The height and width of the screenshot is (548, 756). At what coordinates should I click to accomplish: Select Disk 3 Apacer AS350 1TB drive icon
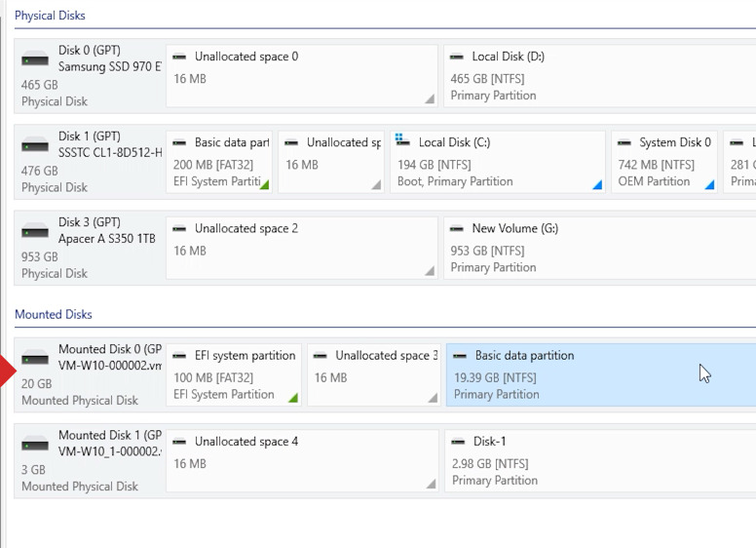coord(35,230)
